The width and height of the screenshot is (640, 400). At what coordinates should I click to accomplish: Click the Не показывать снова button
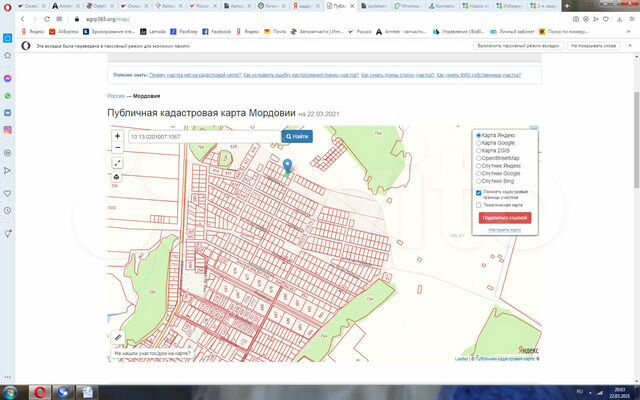click(x=593, y=46)
